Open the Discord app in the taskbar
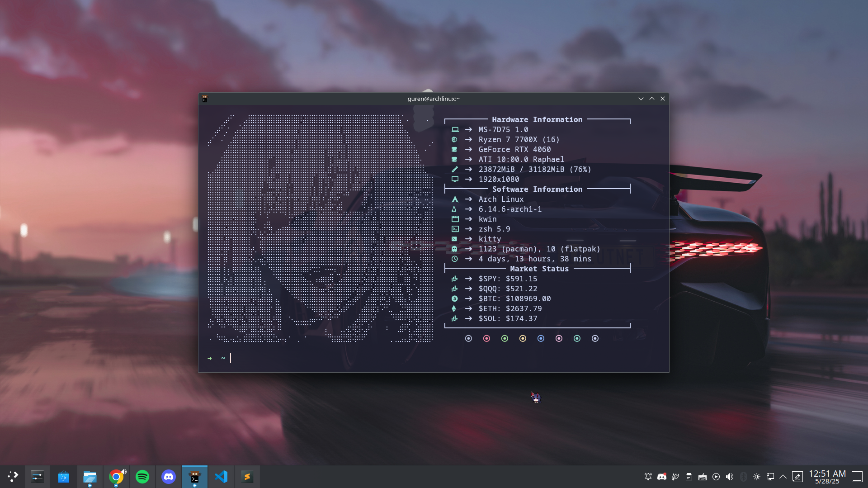Screen dimensions: 868x488 point(169,476)
